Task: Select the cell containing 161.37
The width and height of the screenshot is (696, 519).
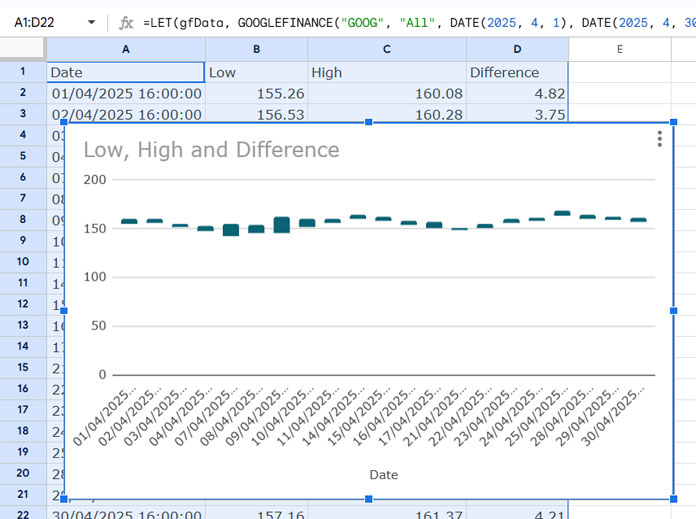Action: (387, 514)
